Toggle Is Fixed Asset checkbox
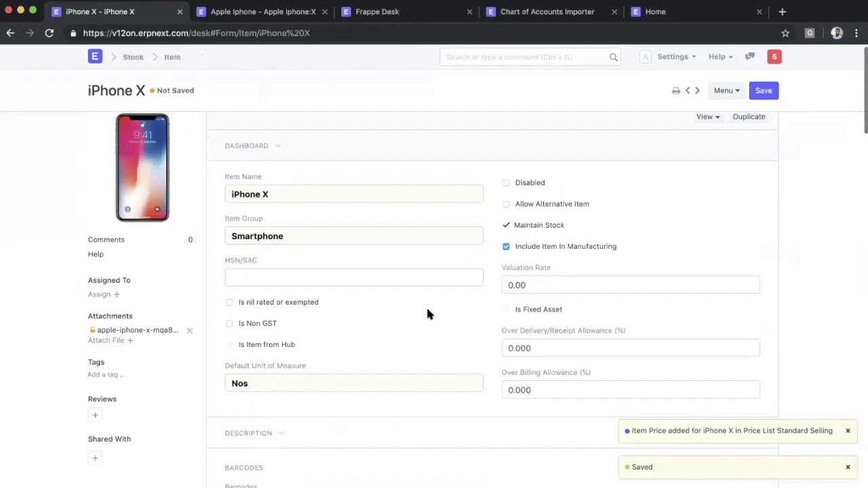 [x=506, y=310]
